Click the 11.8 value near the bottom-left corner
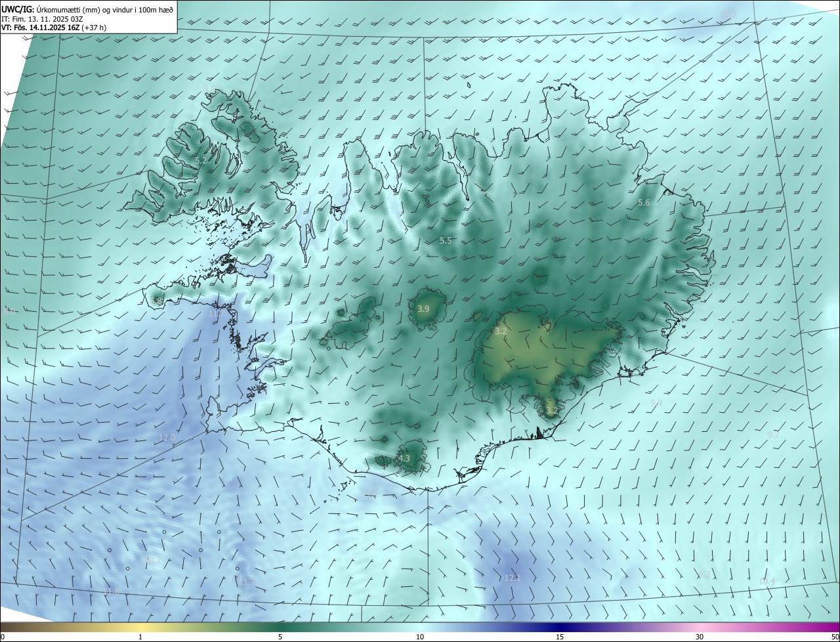 (112, 591)
